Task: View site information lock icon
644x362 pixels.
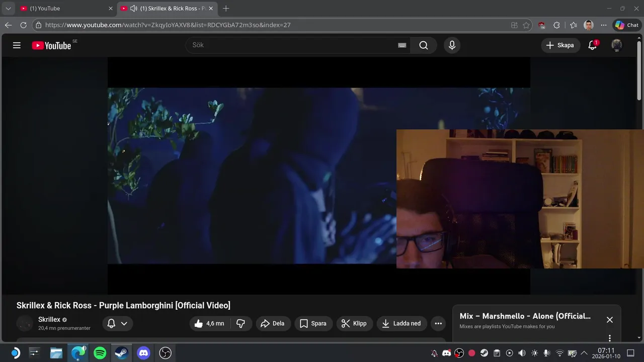Action: 38,25
